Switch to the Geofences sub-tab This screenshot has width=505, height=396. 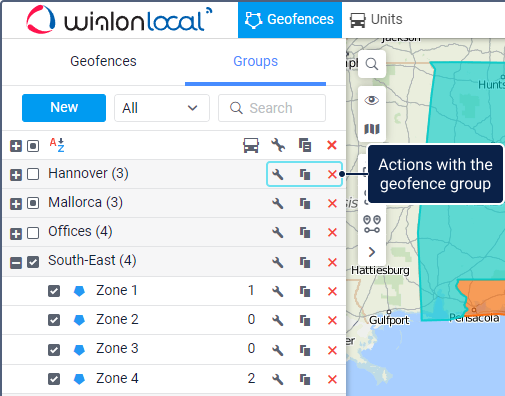(x=103, y=61)
